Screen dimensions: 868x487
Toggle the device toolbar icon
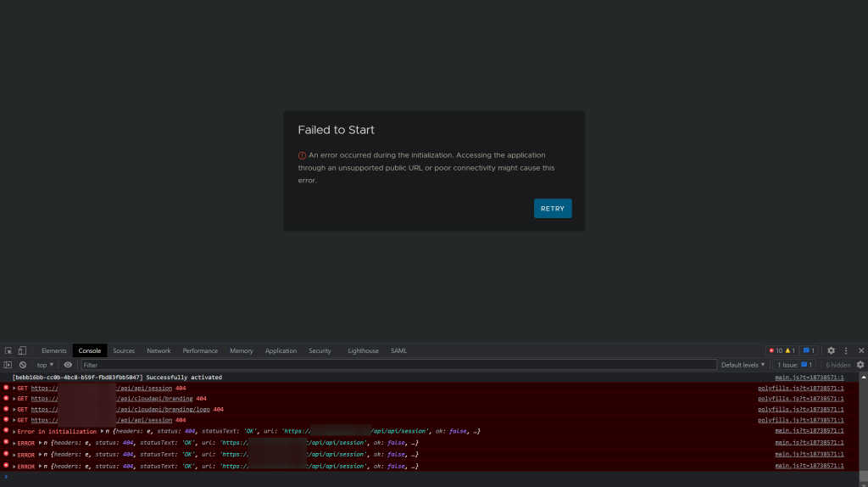tap(22, 350)
